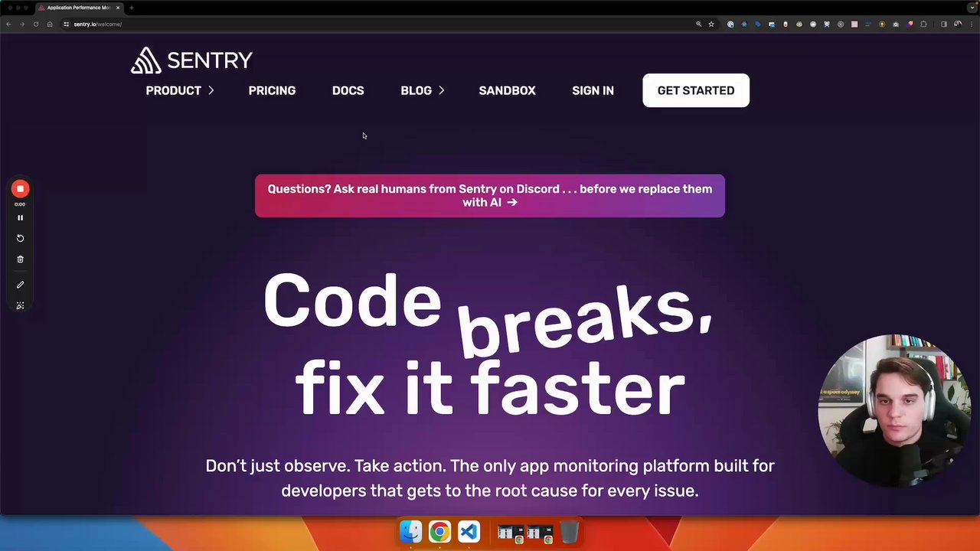This screenshot has height=551, width=980.
Task: Open the Discord questions banner
Action: 490,196
